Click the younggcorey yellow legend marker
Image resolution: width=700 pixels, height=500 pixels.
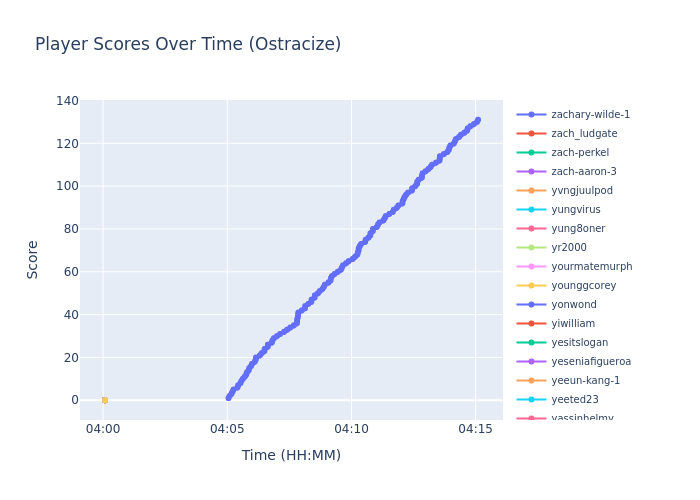531,286
